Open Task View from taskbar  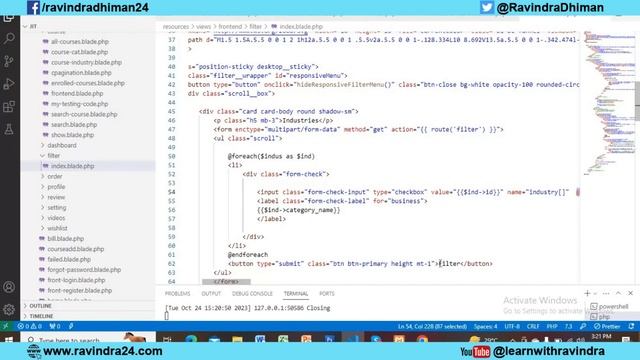pos(167,339)
